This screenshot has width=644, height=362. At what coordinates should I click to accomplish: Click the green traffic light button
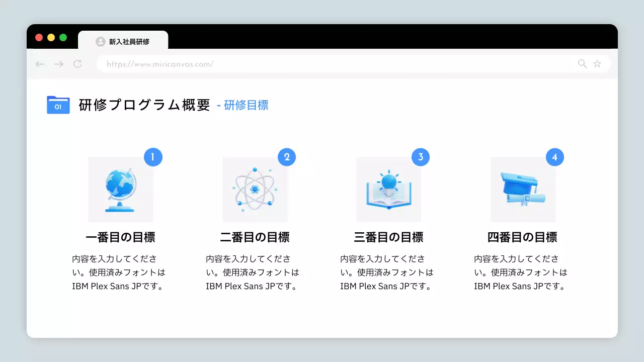62,37
